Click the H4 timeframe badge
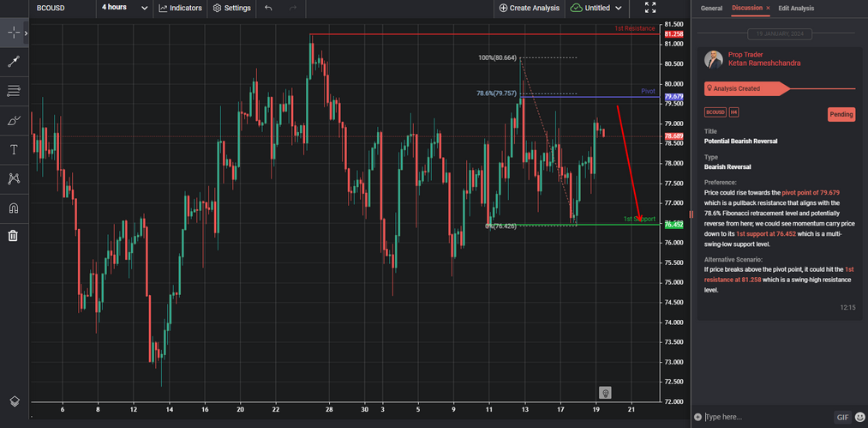This screenshot has height=428, width=868. (x=733, y=112)
